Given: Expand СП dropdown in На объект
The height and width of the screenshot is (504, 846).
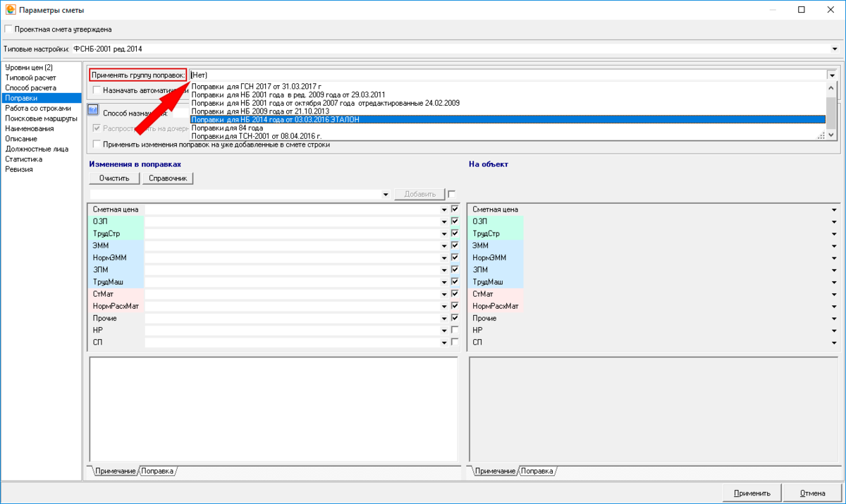Looking at the screenshot, I should pyautogui.click(x=835, y=343).
